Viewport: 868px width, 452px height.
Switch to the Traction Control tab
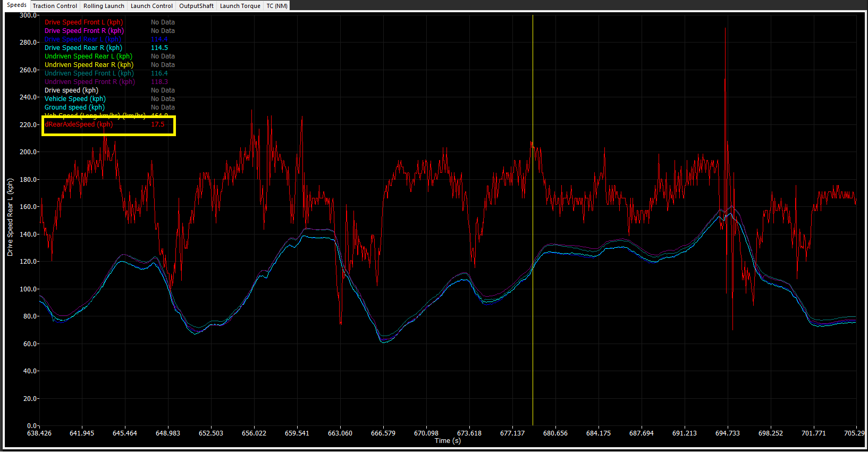click(x=55, y=6)
